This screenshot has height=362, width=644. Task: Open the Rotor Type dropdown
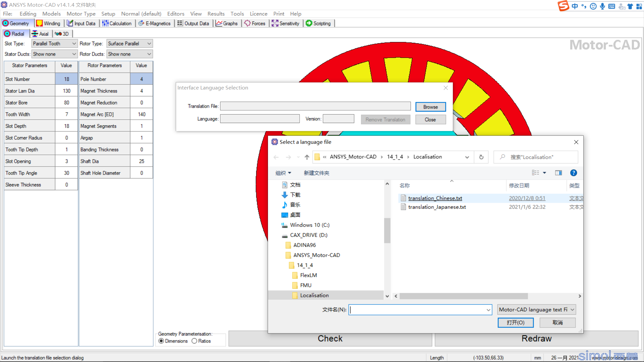(x=129, y=44)
